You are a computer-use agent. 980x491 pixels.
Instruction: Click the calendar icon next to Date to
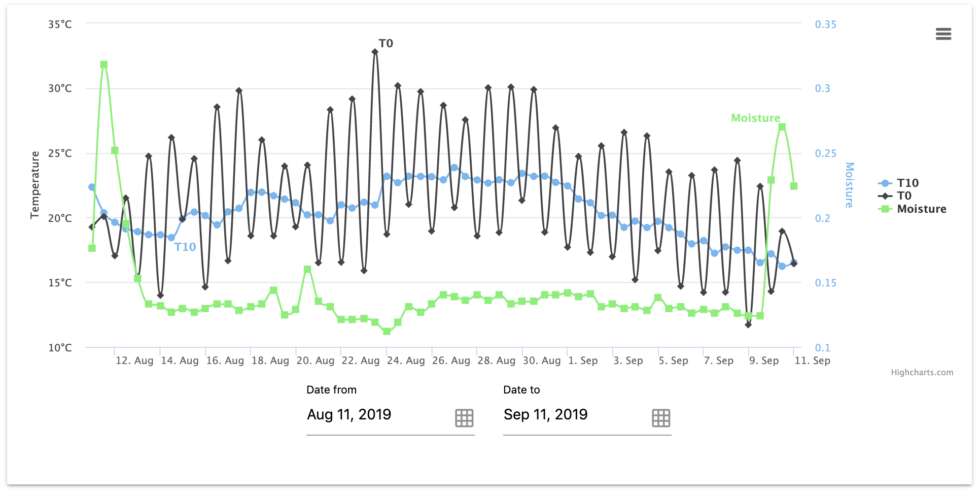660,418
